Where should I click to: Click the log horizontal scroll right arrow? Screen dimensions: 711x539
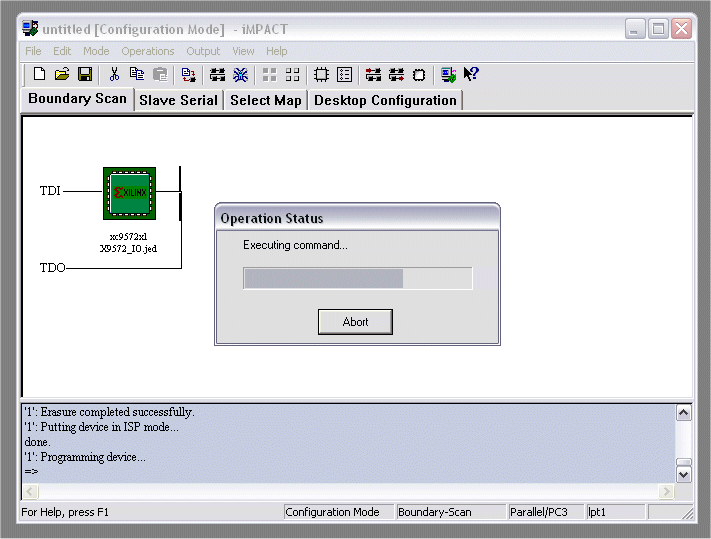coord(666,491)
